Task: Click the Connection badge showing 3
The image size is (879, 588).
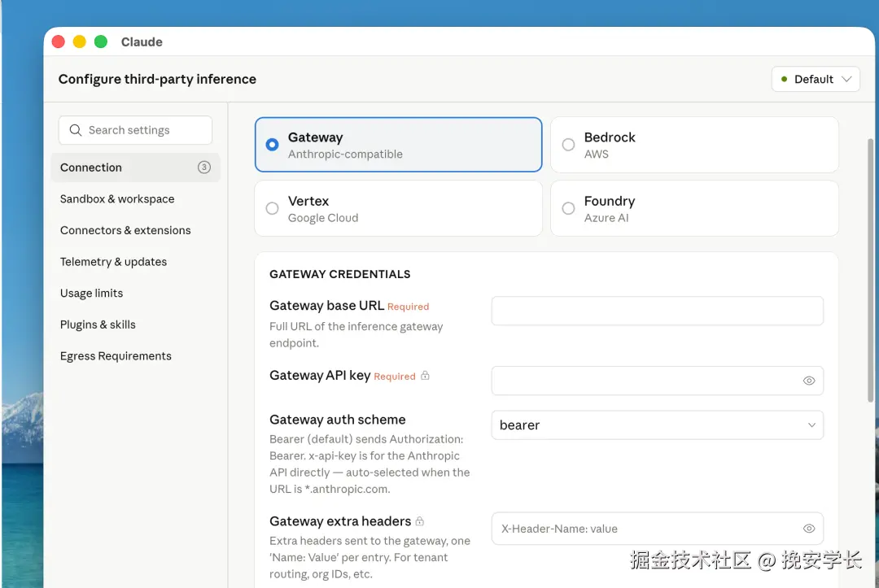Action: click(204, 167)
